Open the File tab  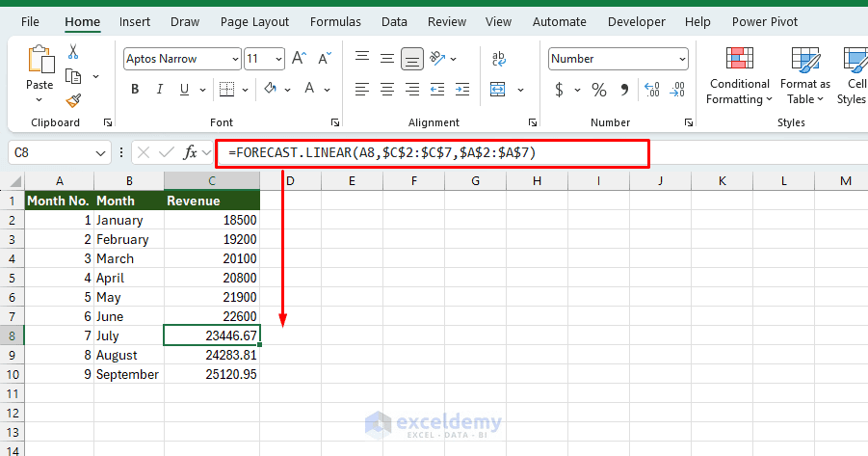pos(30,21)
